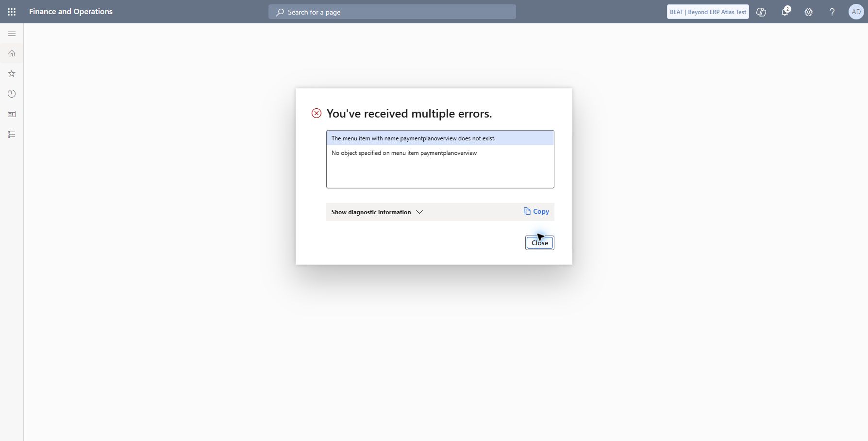Open notifications bell icon
Screen dimensions: 868x441
[x=785, y=12]
